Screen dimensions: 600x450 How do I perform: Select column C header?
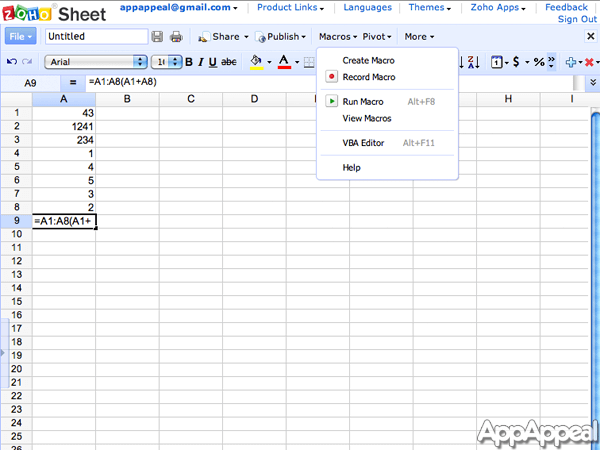click(x=191, y=99)
